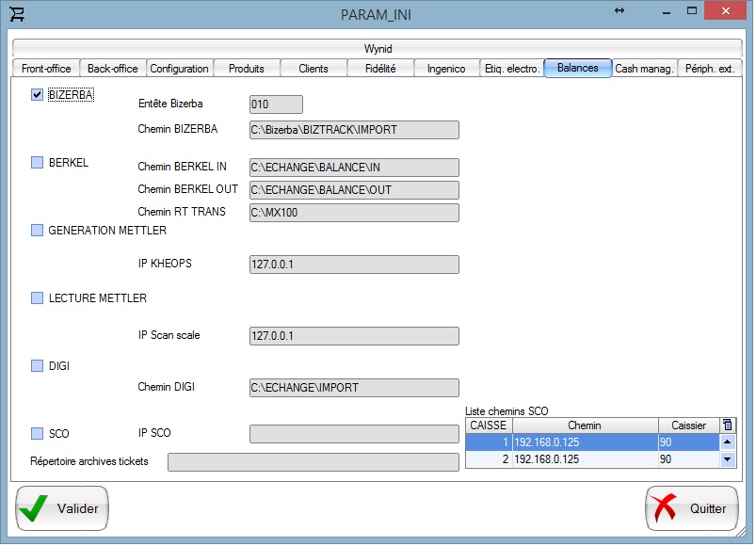756x546 pixels.
Task: Open the Ingenico tab
Action: pyautogui.click(x=445, y=69)
